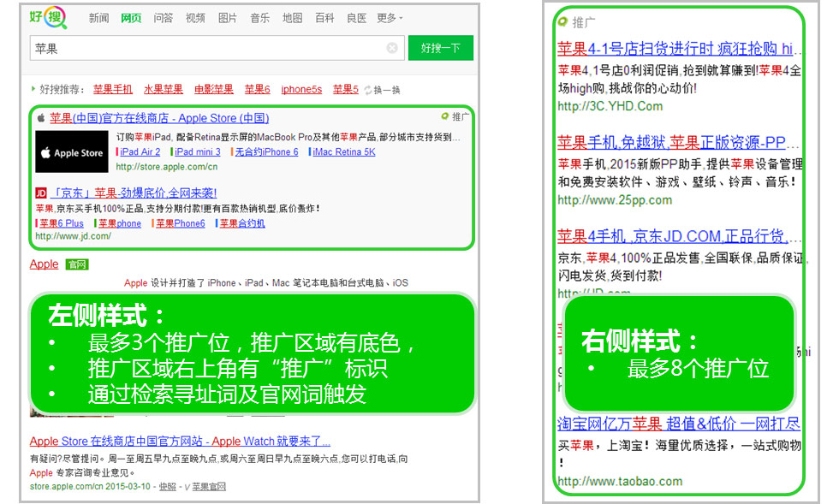
Task: Switch to the 问答 tab
Action: pyautogui.click(x=164, y=18)
